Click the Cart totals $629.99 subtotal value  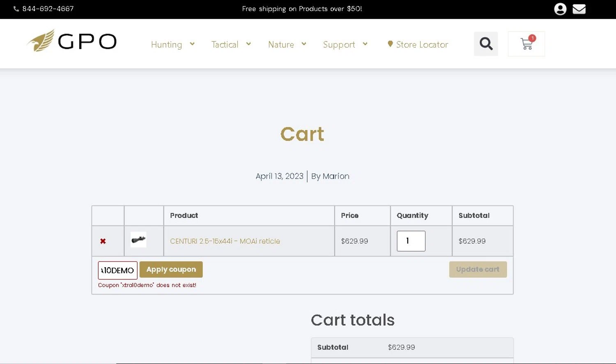401,348
